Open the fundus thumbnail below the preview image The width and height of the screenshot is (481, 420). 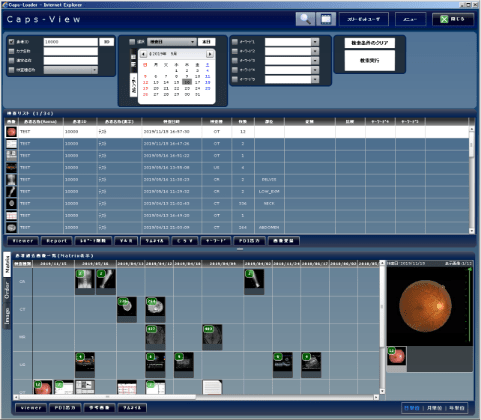pyautogui.click(x=396, y=356)
